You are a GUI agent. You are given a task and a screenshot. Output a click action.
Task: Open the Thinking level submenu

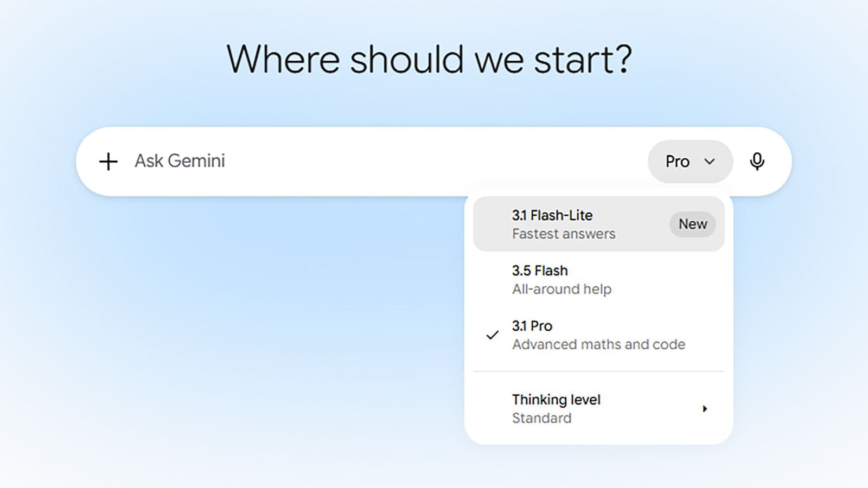click(x=599, y=408)
